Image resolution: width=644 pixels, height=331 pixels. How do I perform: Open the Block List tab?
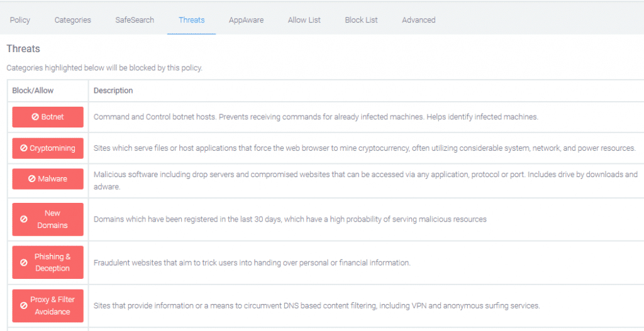[361, 19]
